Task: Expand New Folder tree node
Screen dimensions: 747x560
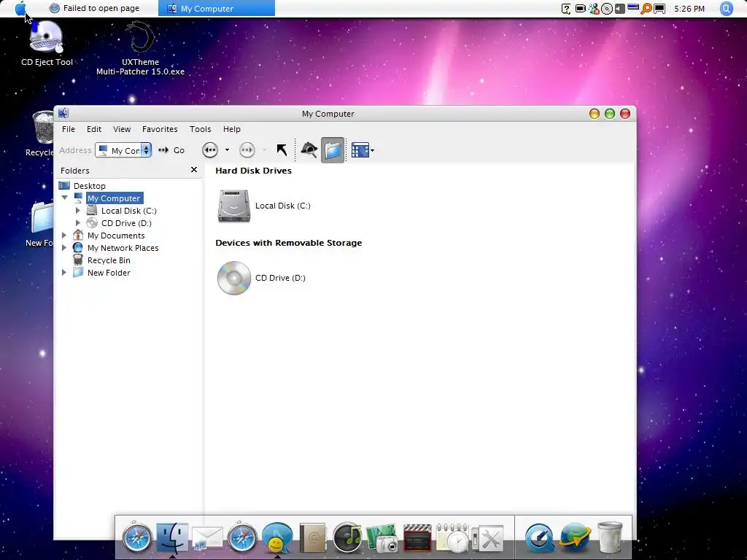Action: click(x=64, y=273)
